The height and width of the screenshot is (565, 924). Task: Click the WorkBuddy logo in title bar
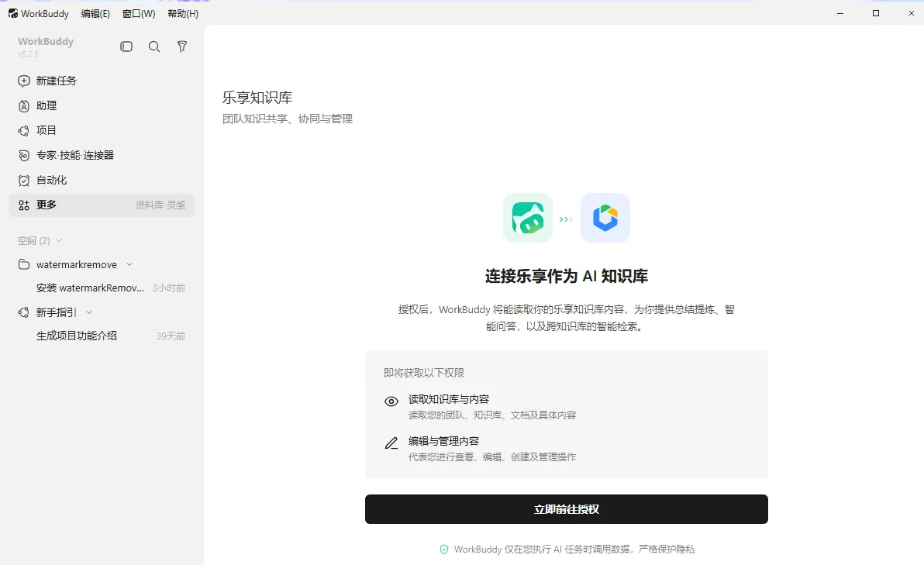coord(13,13)
